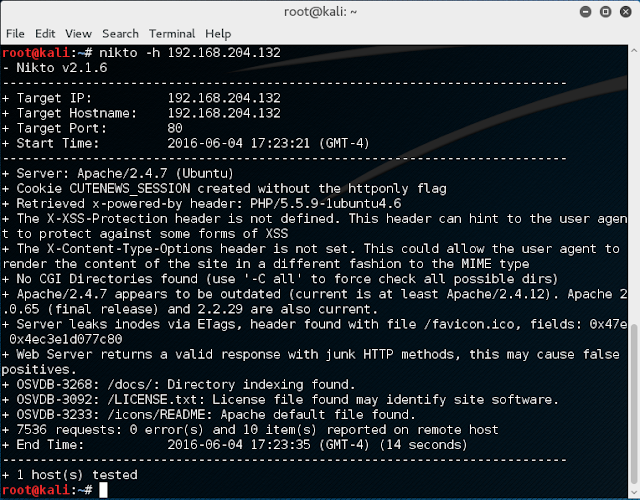
Task: Click the Target Port value 80
Action: pos(175,128)
